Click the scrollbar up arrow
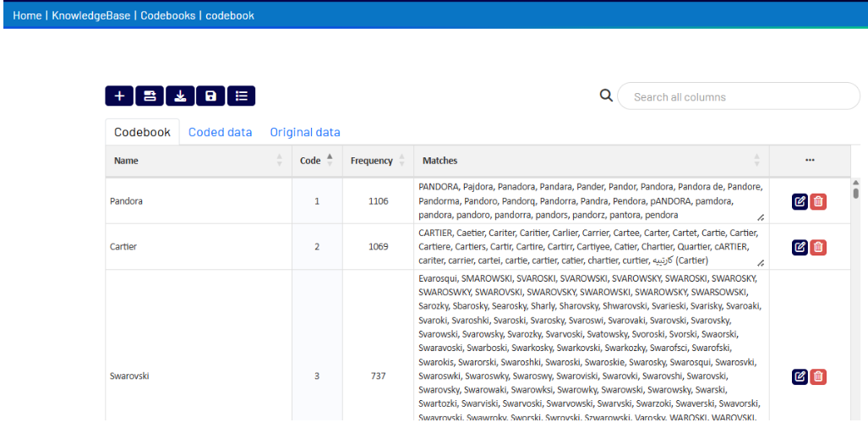Screen dimensions: 868x428 tap(856, 182)
